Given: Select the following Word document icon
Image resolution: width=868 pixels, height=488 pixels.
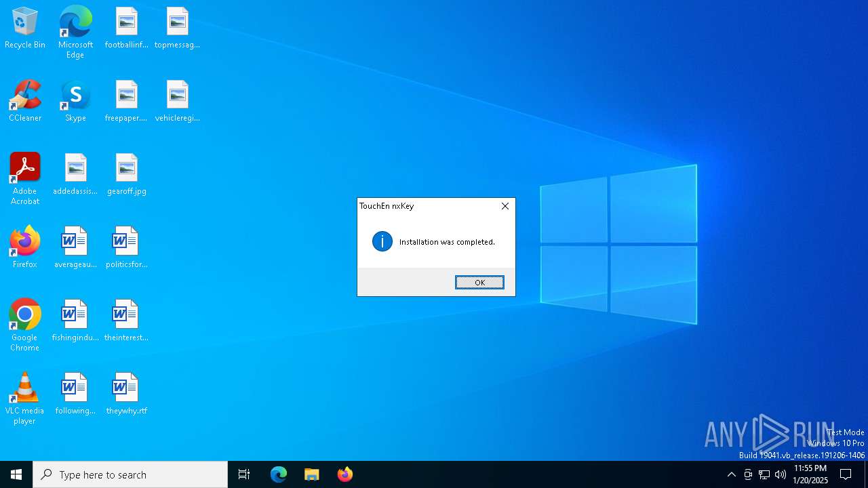Looking at the screenshot, I should pyautogui.click(x=75, y=394).
